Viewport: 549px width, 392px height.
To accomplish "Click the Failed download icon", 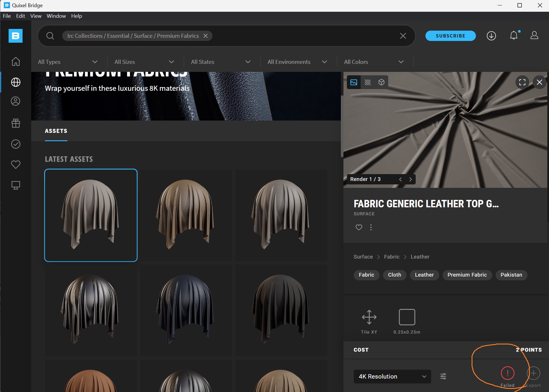I will [x=507, y=373].
